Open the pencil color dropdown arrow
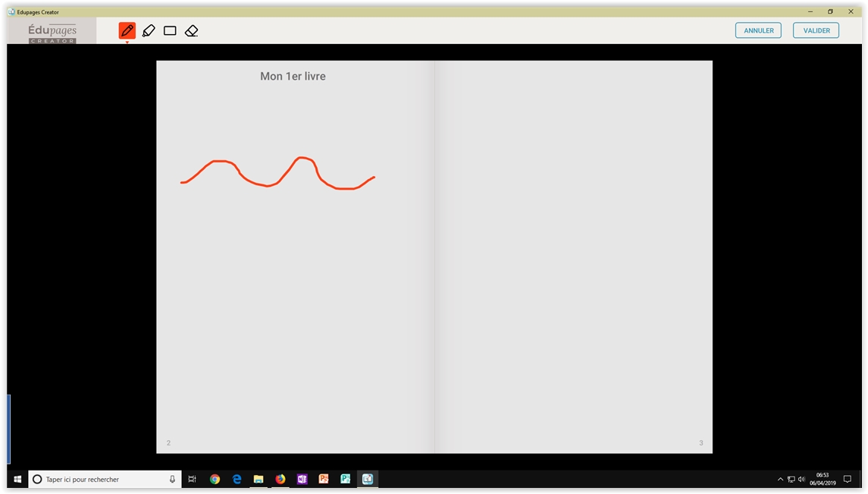 click(127, 42)
